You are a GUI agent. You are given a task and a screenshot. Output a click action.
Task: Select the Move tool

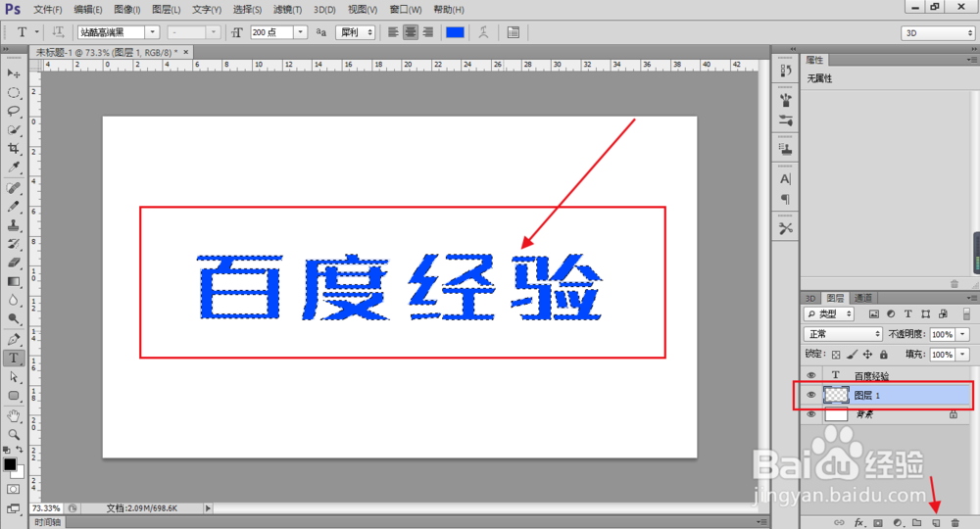pyautogui.click(x=13, y=73)
